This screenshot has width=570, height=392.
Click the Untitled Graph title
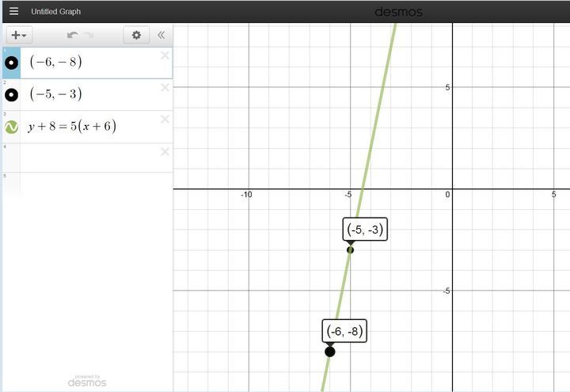tap(55, 12)
